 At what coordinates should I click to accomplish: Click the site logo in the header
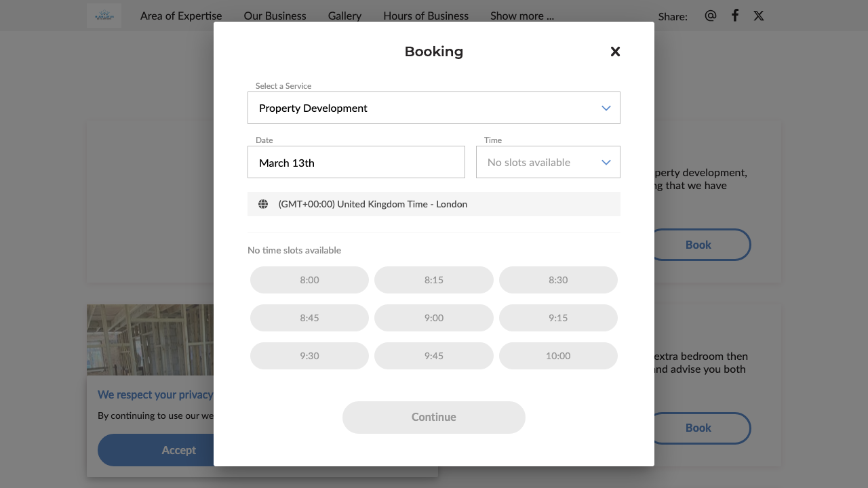[x=103, y=15]
